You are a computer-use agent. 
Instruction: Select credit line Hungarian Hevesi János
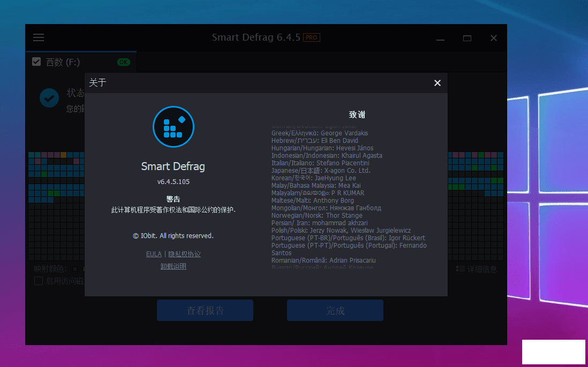click(322, 148)
